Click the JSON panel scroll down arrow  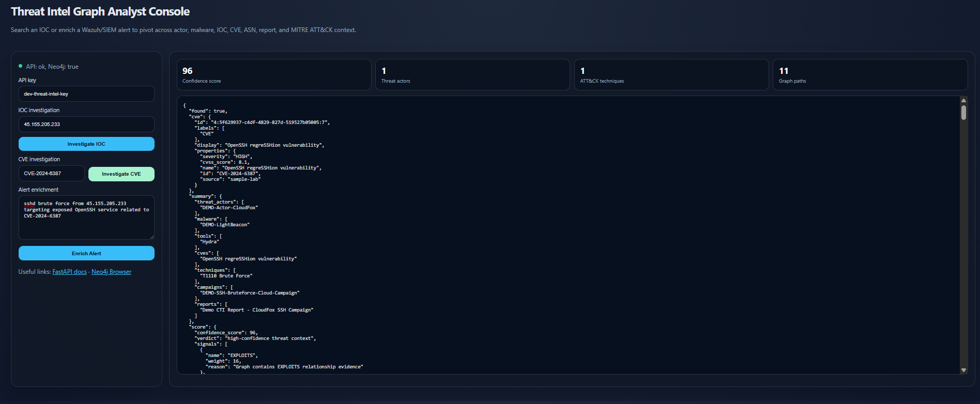pos(963,370)
